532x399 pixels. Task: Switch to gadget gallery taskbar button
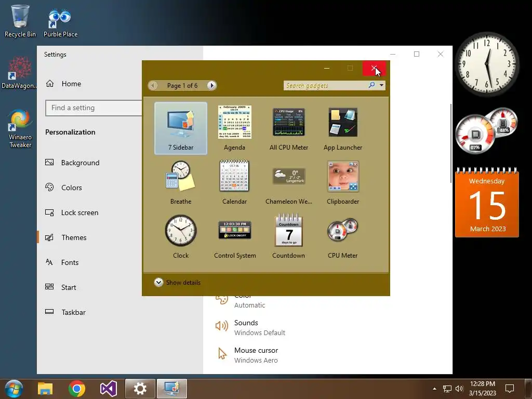[172, 389]
